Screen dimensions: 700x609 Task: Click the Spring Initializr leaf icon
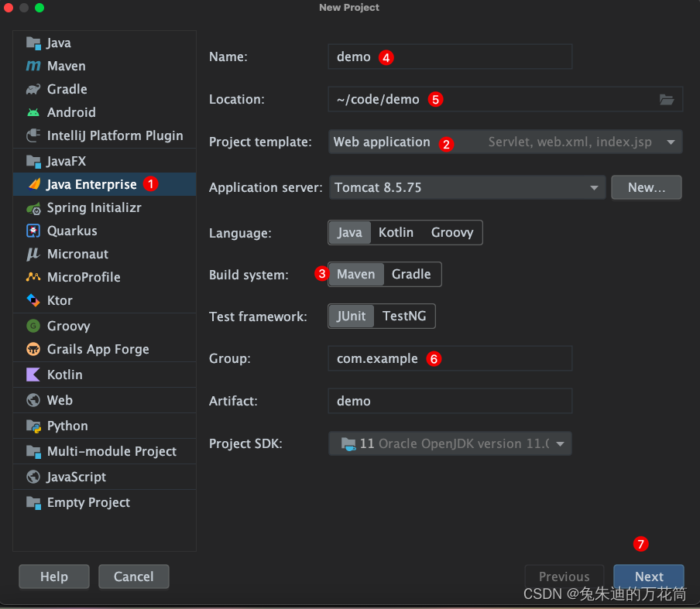tap(33, 208)
